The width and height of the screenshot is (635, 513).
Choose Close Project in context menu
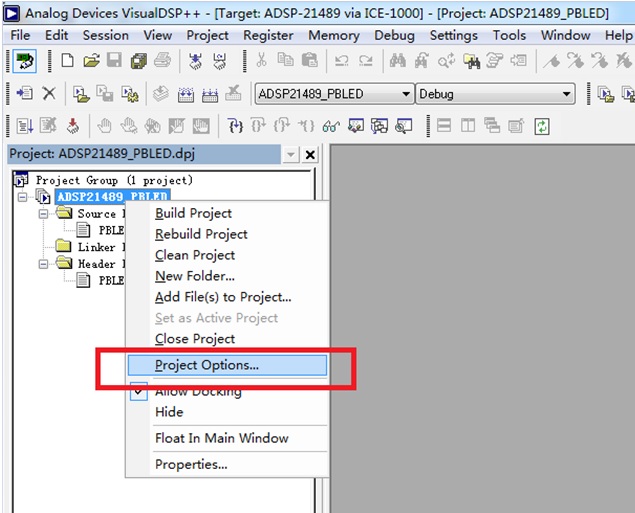click(227, 339)
